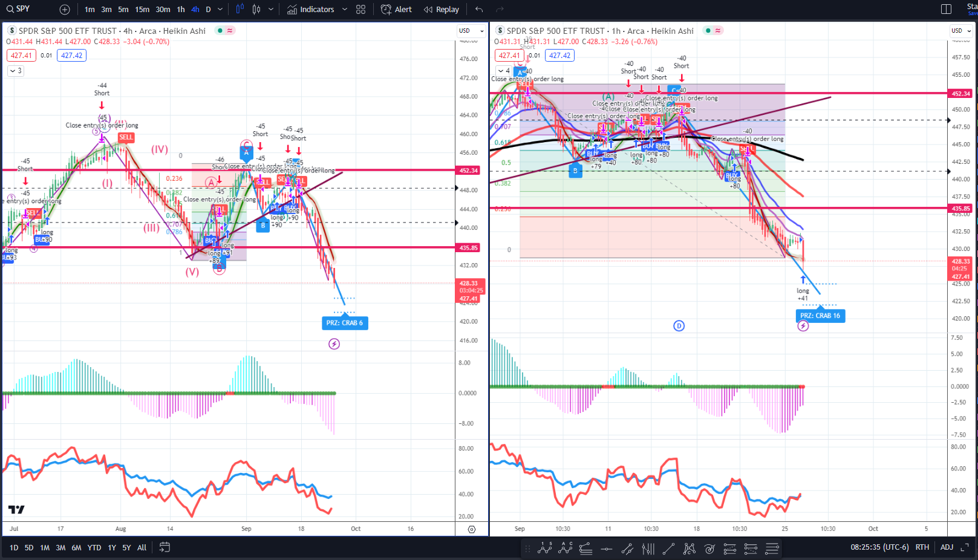Select the trend line drawing tool
The image size is (978, 560).
click(x=668, y=549)
